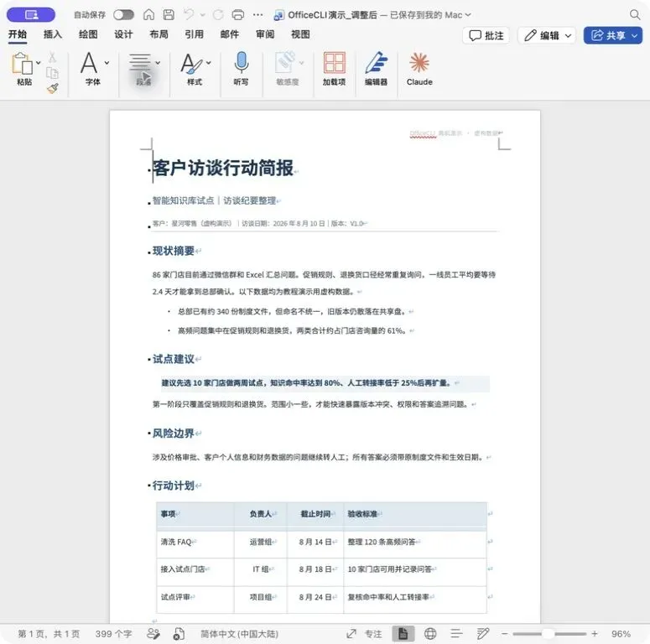Image resolution: width=650 pixels, height=644 pixels.
Task: Print document using printer icon
Action: pos(238,15)
